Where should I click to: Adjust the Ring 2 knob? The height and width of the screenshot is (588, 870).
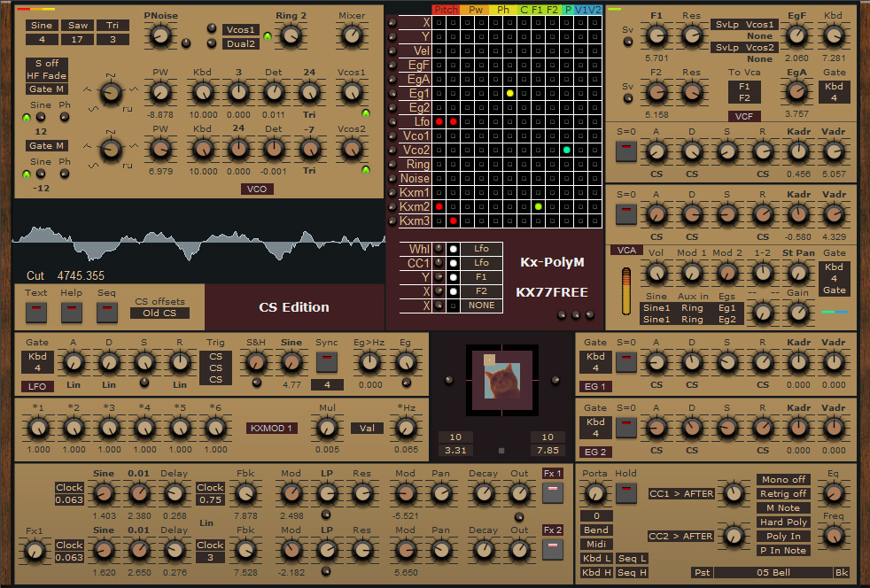coord(291,36)
